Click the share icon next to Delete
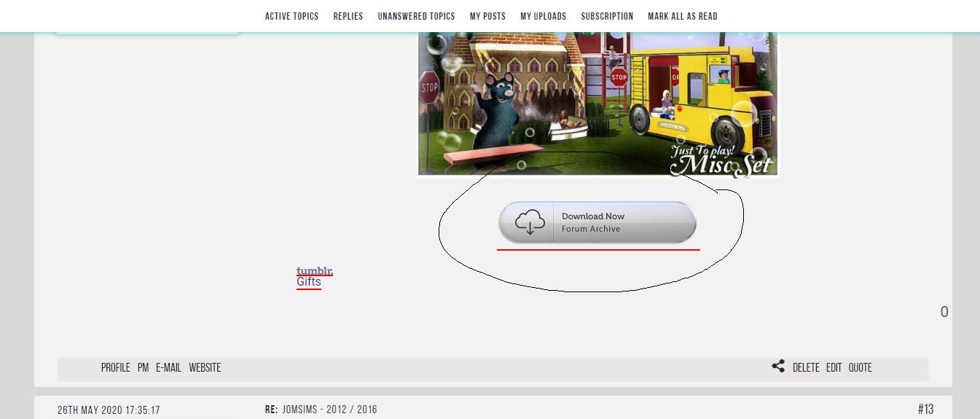 (778, 367)
